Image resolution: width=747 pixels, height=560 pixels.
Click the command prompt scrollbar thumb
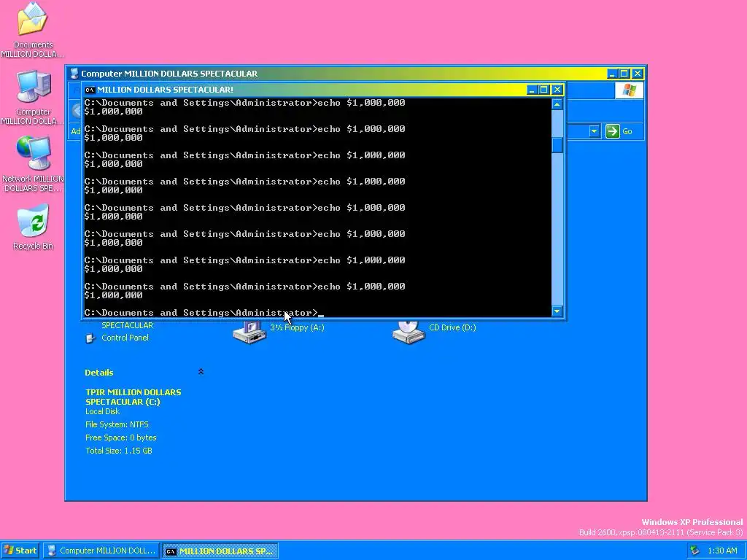pyautogui.click(x=557, y=145)
